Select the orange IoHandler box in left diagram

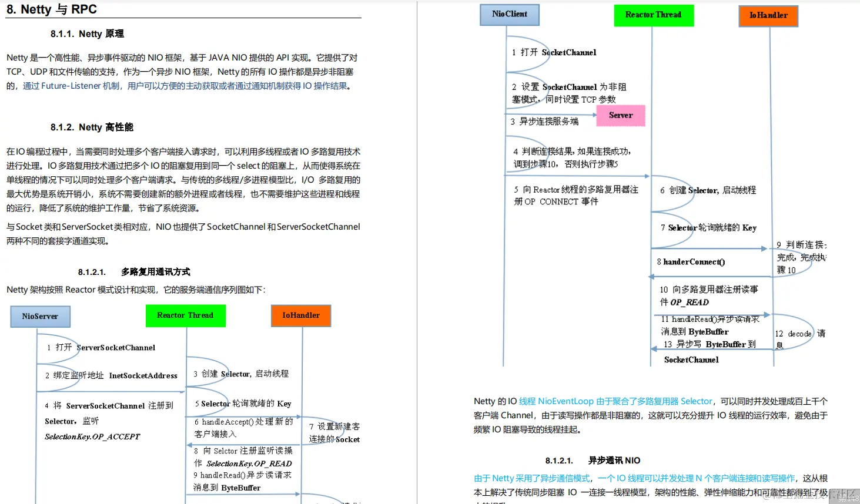(300, 315)
